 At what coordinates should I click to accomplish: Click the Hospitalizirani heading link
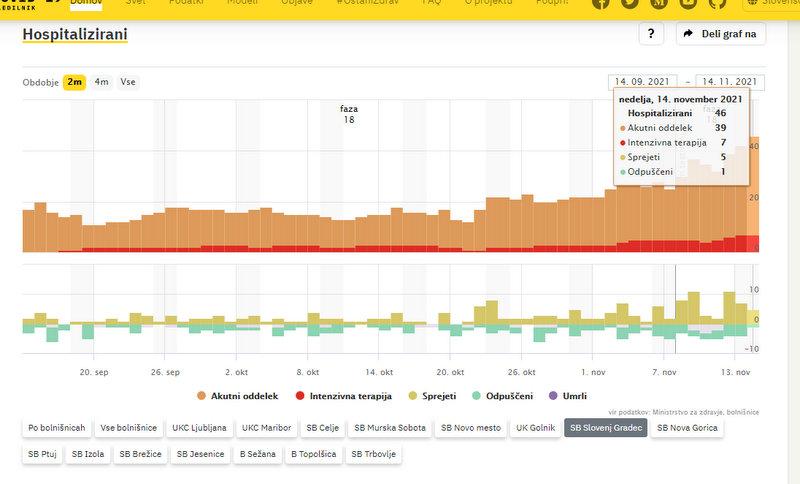pos(75,35)
